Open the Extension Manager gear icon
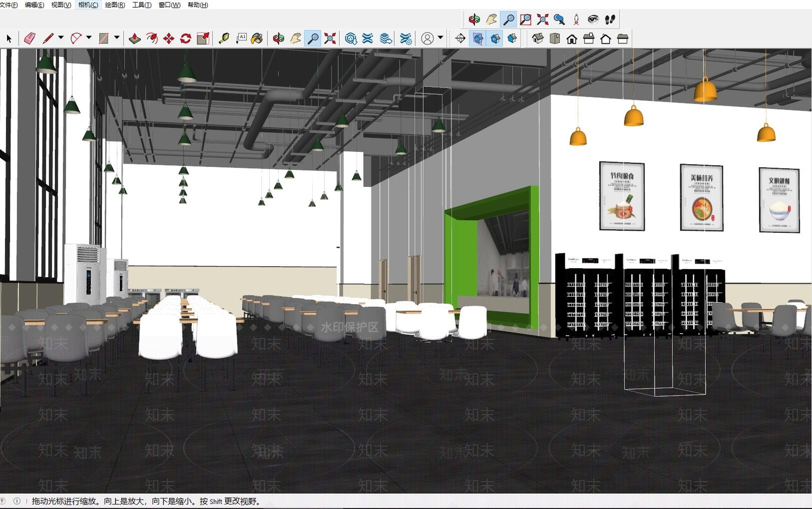This screenshot has width=812, height=509. pyautogui.click(x=405, y=39)
